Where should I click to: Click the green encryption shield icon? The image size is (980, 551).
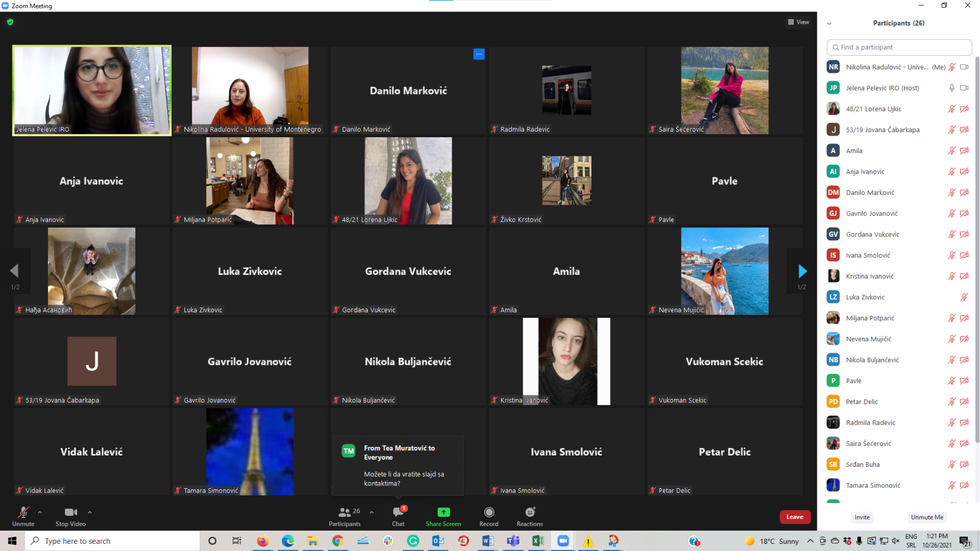coord(10,22)
